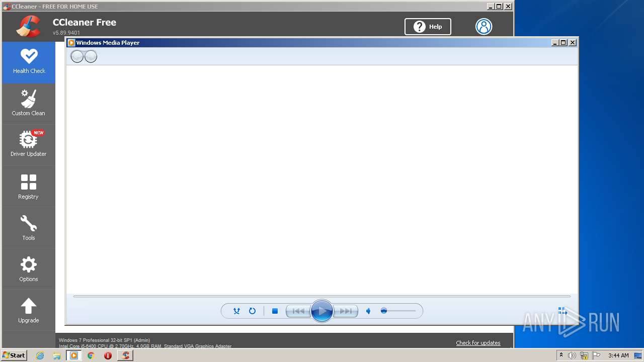Open the CCleaner user account icon

tap(484, 27)
